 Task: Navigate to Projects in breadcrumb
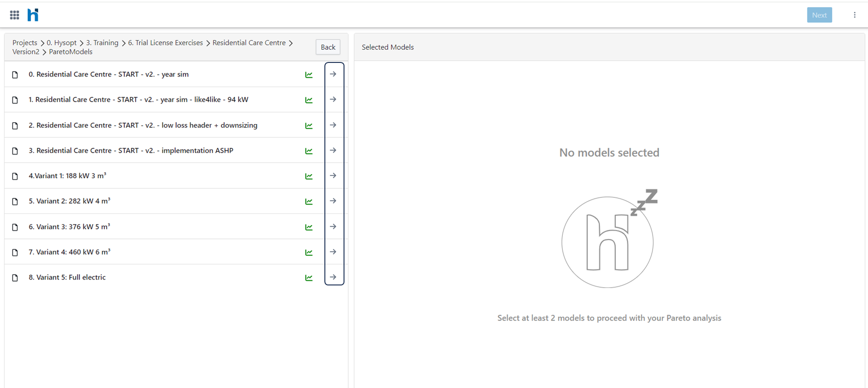point(25,43)
